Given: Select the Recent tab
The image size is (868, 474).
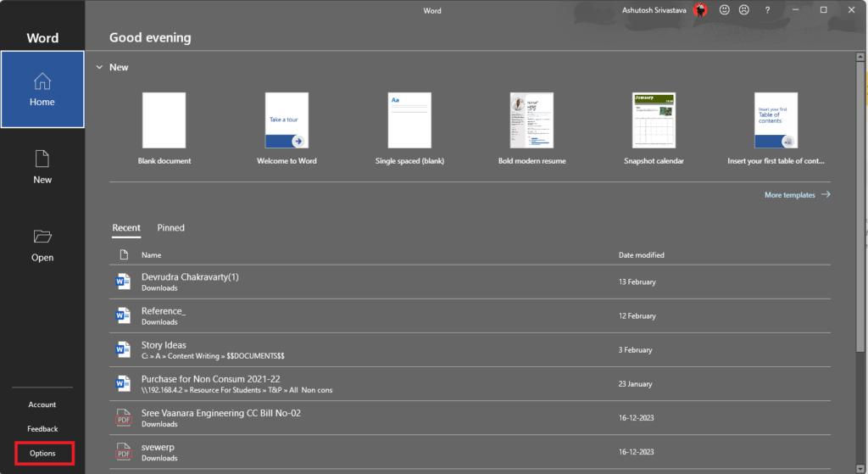Looking at the screenshot, I should tap(126, 228).
